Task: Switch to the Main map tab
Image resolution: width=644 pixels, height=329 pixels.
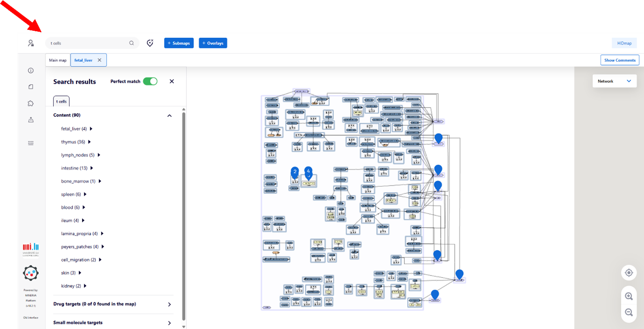Action: point(57,60)
